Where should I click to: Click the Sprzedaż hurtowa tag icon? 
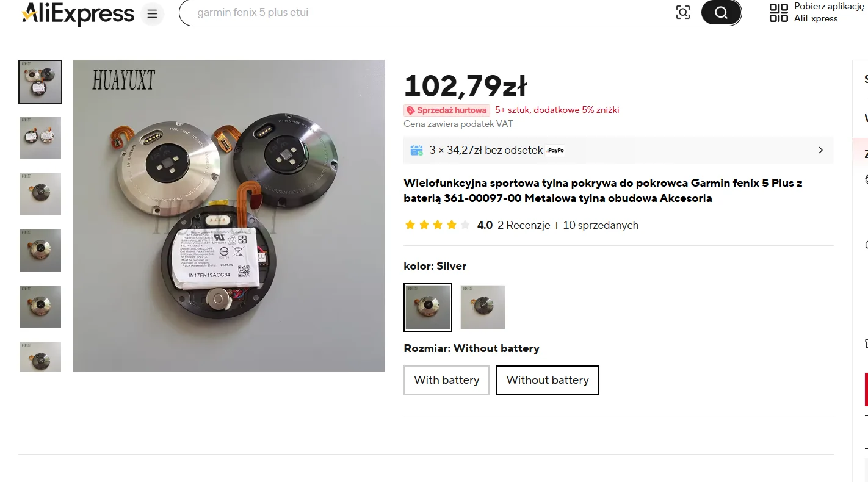[411, 110]
